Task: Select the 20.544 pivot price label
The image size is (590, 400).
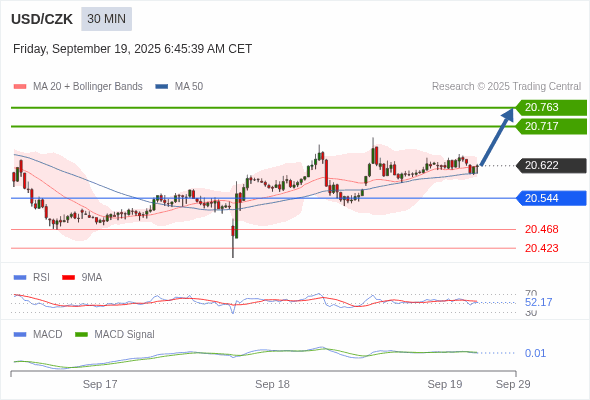Action: tap(551, 198)
